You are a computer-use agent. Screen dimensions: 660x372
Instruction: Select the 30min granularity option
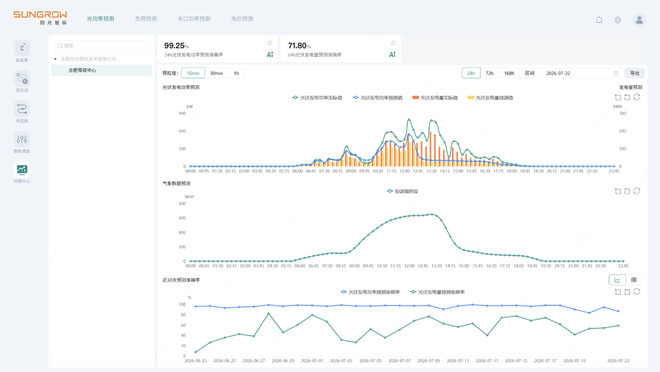[x=216, y=73]
